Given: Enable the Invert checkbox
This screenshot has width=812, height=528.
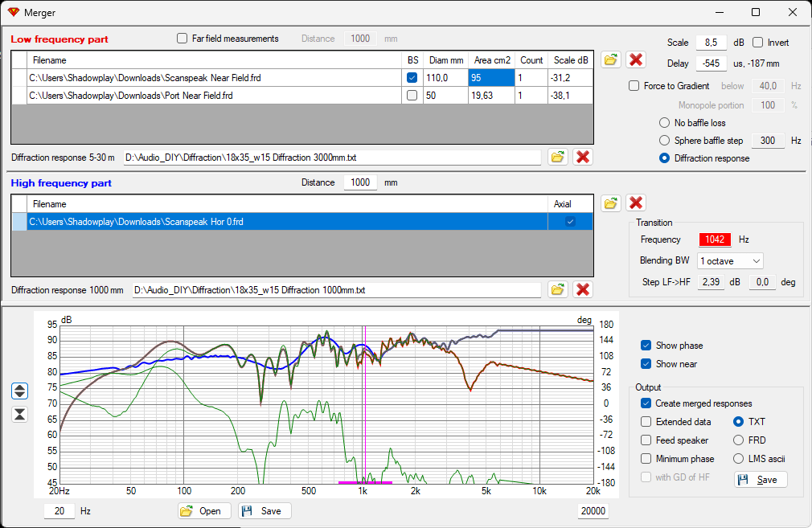Looking at the screenshot, I should (x=757, y=43).
